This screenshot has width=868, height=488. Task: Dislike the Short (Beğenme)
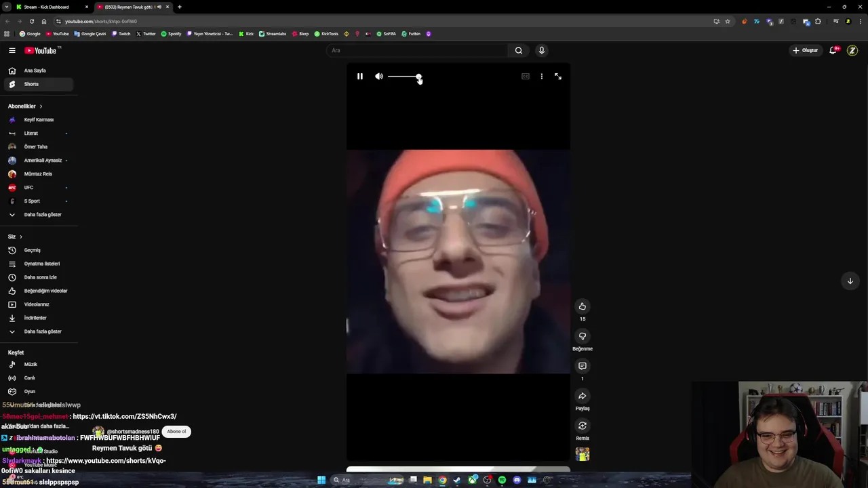point(582,336)
